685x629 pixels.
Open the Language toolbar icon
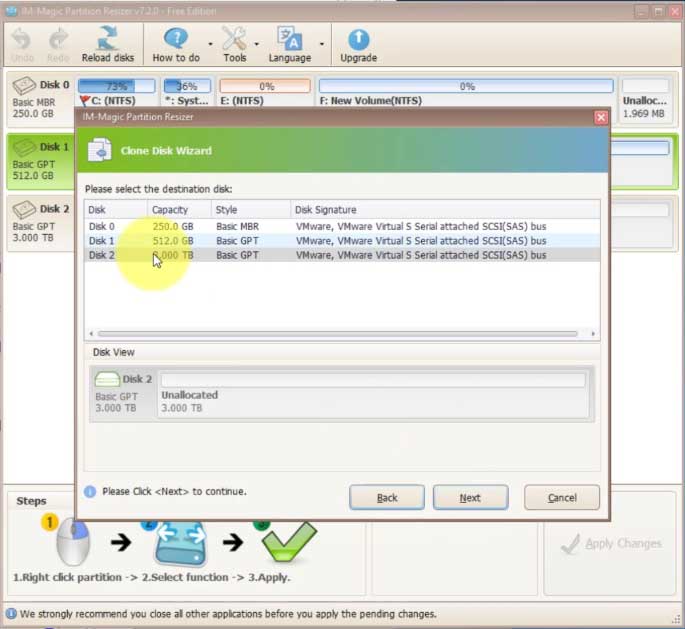tap(289, 38)
